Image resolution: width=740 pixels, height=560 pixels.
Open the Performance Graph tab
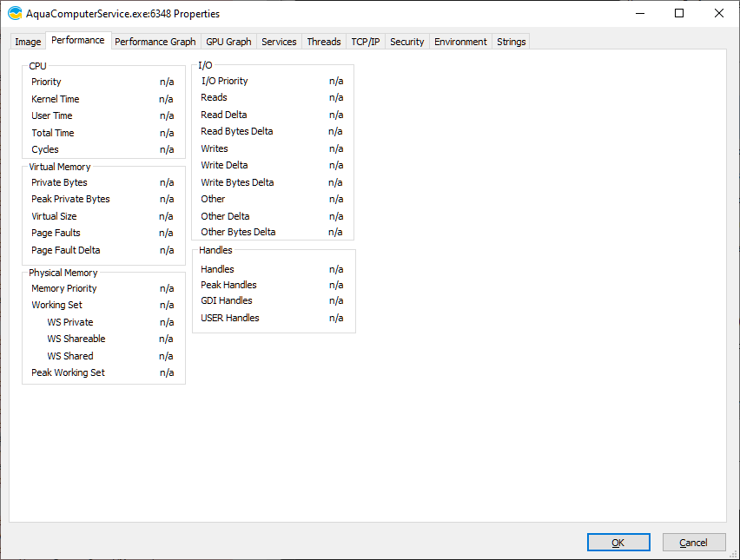155,42
